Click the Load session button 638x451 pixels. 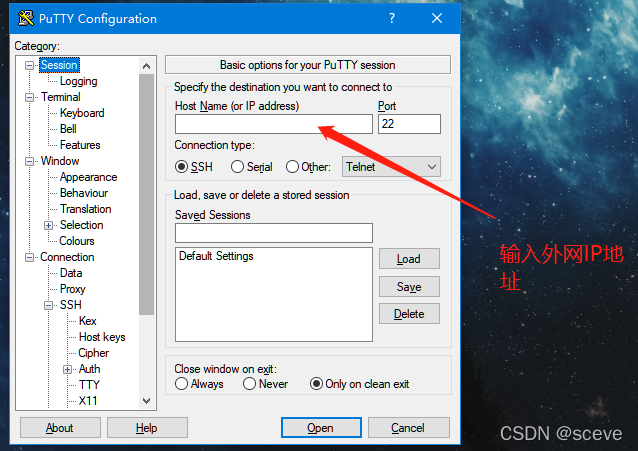click(409, 259)
